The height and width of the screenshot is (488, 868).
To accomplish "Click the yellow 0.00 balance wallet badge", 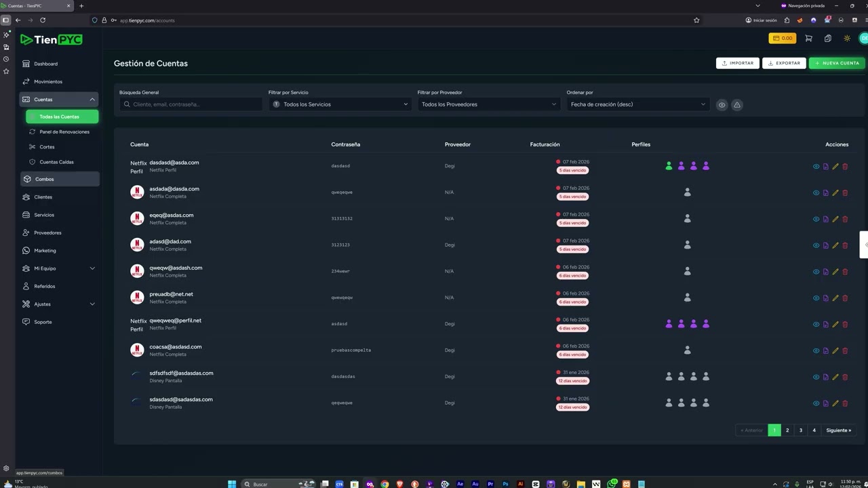I will [x=782, y=39].
